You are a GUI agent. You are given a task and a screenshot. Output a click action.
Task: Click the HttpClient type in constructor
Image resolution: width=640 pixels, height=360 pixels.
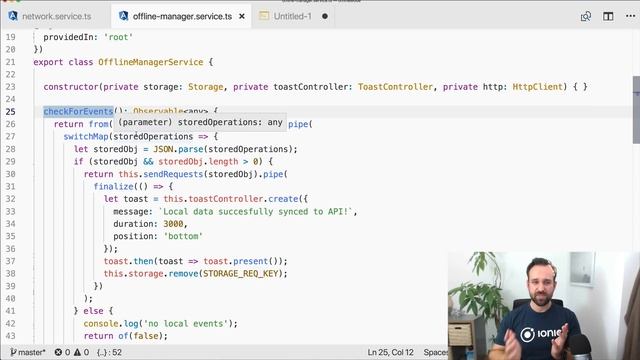tap(537, 87)
